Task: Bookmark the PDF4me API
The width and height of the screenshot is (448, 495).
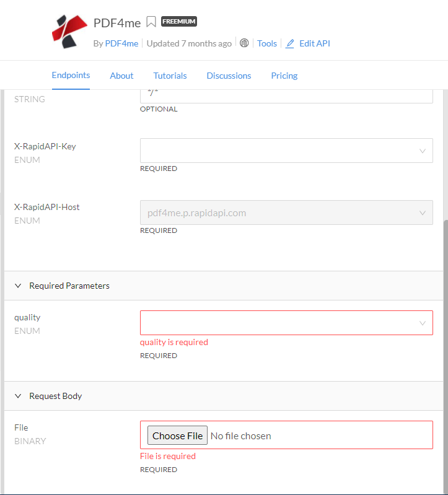Action: 151,22
